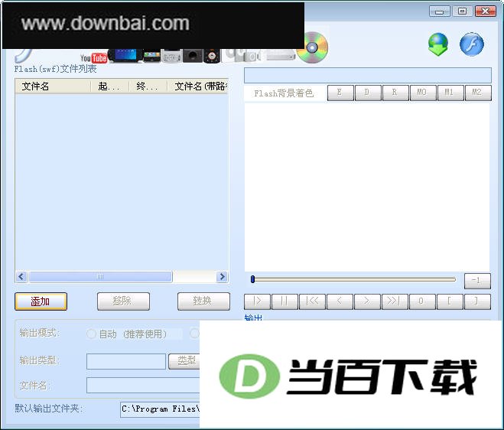Viewport: 504px width, 430px height.
Task: Click the file list horizontal scrollbar thumb
Action: (x=100, y=276)
